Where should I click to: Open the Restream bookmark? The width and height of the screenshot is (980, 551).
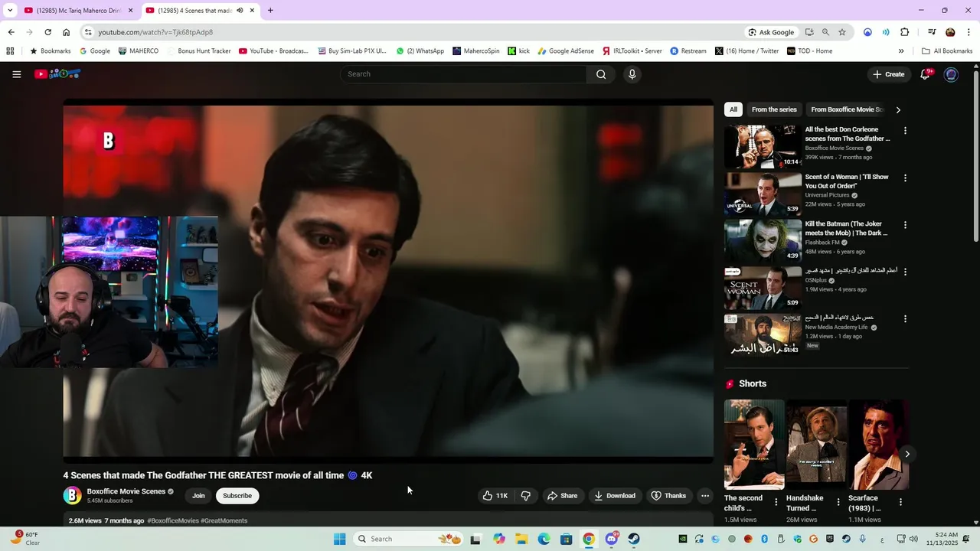pos(688,51)
